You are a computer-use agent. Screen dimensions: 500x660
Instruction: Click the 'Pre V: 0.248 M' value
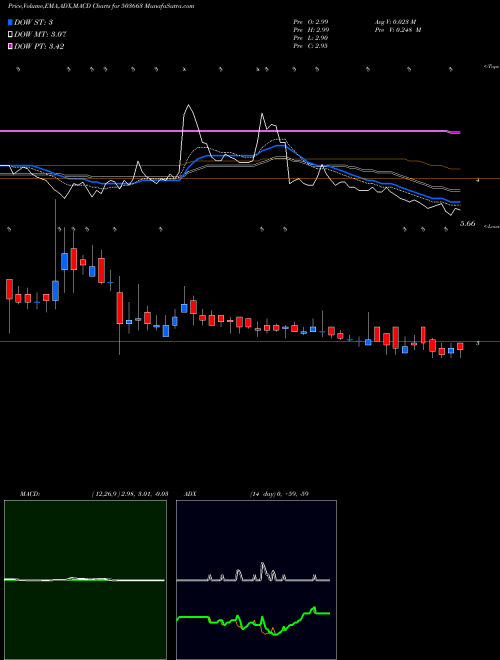click(398, 30)
